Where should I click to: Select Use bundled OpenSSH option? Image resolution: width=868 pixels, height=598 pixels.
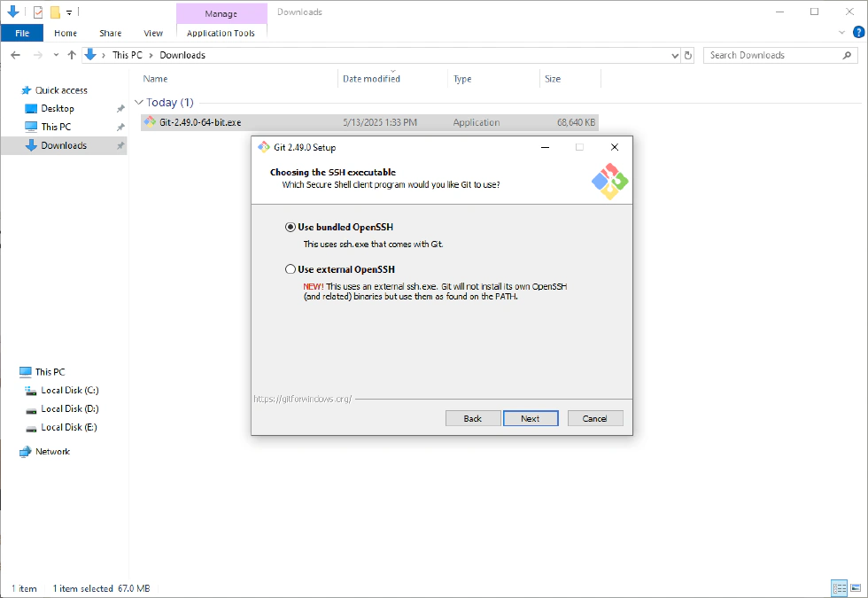pyautogui.click(x=291, y=227)
